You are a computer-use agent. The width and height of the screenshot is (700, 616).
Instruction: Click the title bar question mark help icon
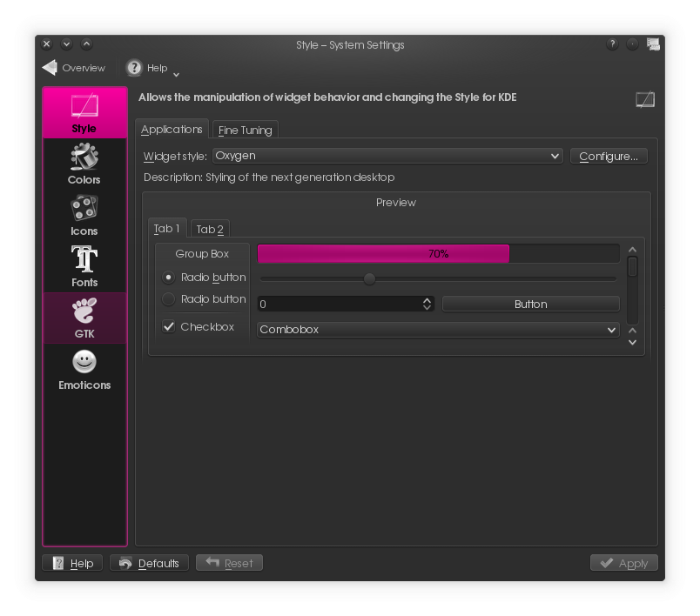click(x=613, y=44)
